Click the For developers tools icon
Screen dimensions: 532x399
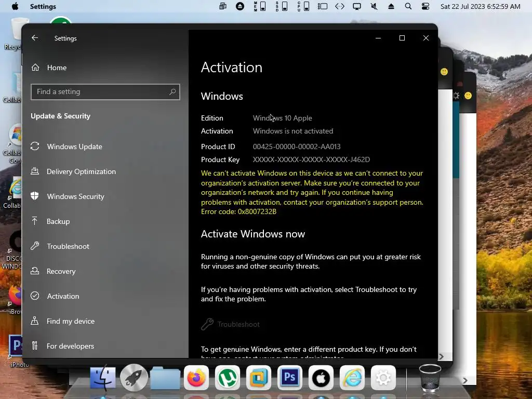[35, 345]
